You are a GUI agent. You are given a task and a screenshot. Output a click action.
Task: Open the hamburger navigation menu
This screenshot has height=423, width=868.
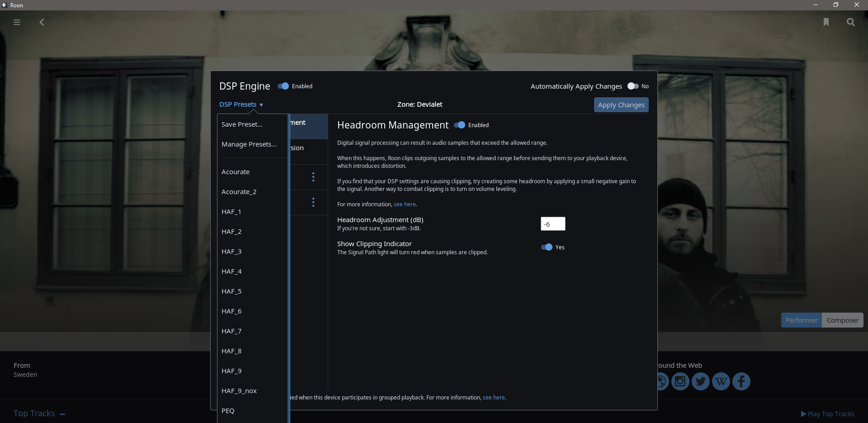click(x=17, y=22)
